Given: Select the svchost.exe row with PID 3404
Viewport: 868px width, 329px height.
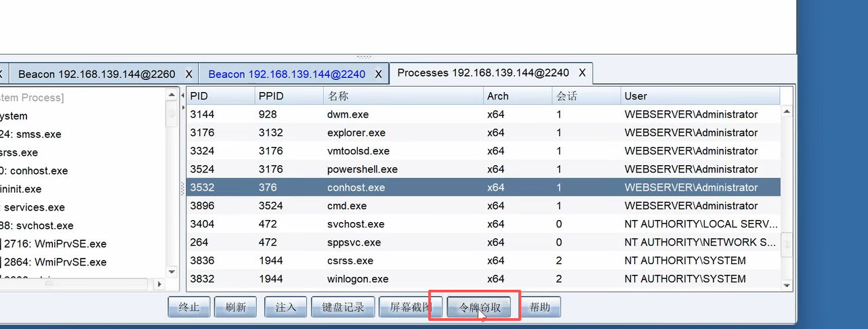Looking at the screenshot, I should [x=483, y=224].
